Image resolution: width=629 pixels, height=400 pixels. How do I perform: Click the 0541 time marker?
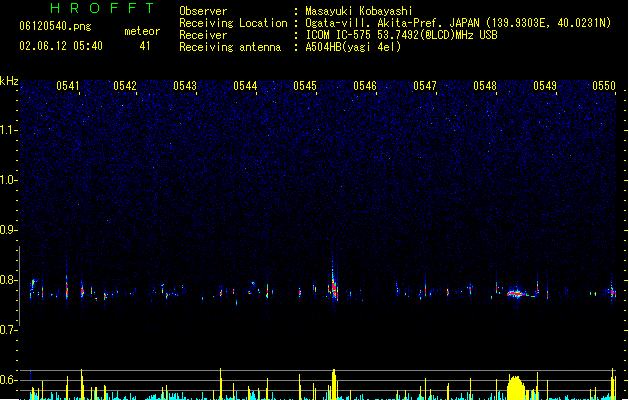pos(68,86)
